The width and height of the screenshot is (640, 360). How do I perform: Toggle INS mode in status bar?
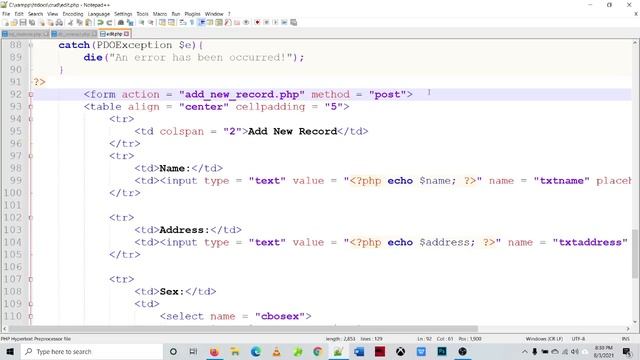click(625, 339)
